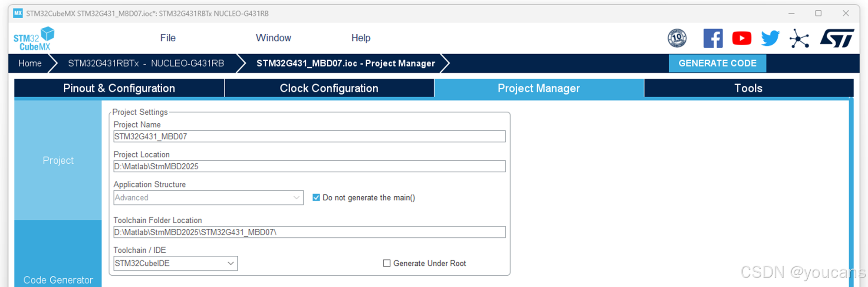Open the Facebook icon link
This screenshot has height=287, width=868.
pyautogui.click(x=713, y=38)
